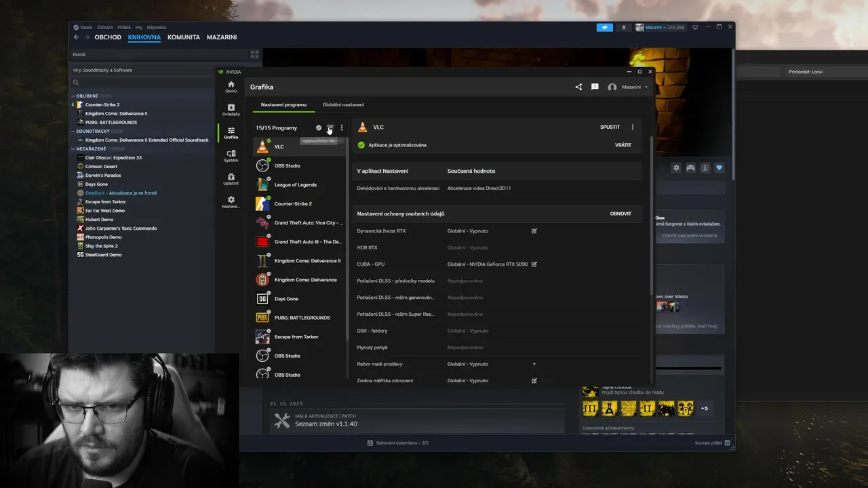Open Ovladače (drivers) in NVIDIA sidebar

click(x=231, y=109)
